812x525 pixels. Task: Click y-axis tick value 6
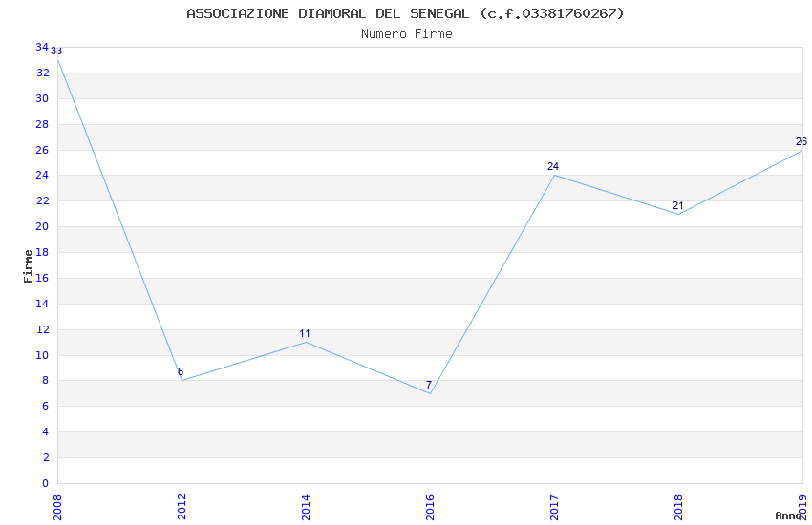(46, 406)
